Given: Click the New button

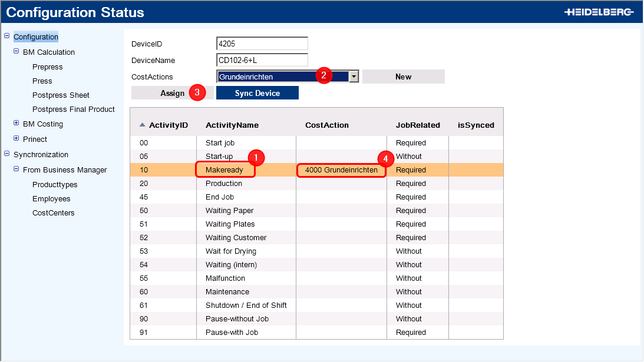Looking at the screenshot, I should click(403, 77).
